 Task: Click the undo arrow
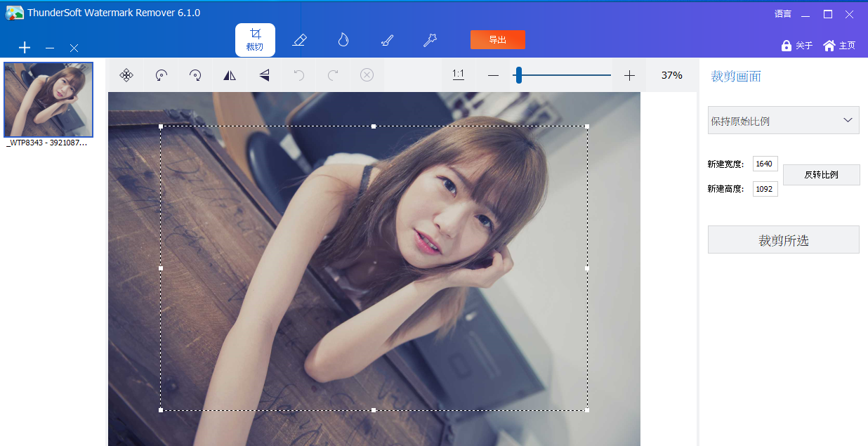[298, 75]
